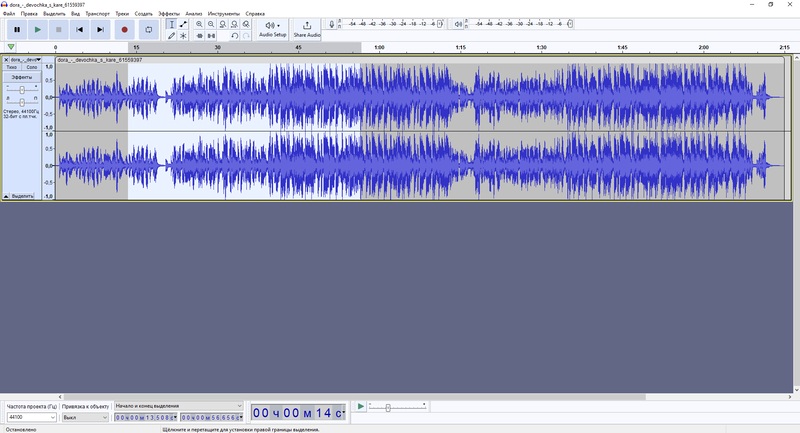
Task: Toggle the Loop playback button
Action: click(149, 30)
